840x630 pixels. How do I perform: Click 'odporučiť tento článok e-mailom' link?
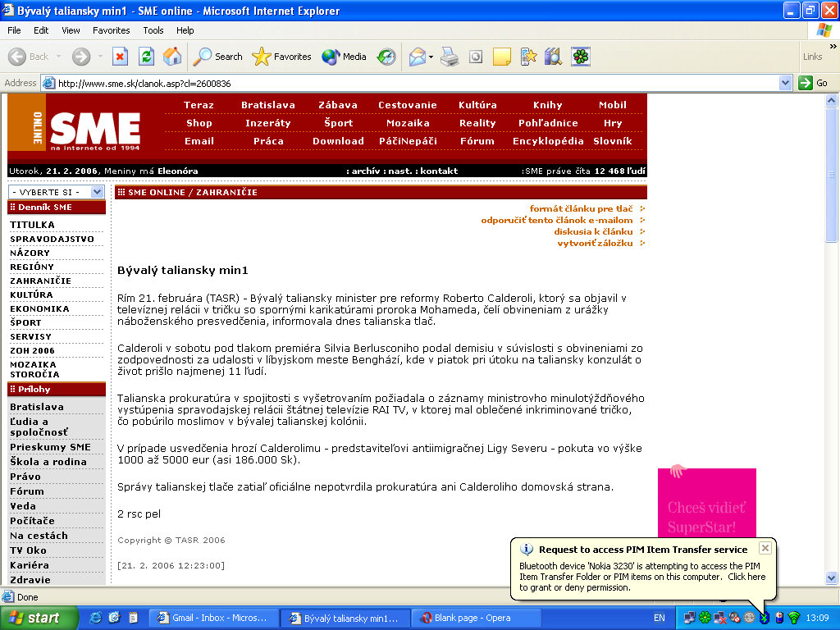[557, 220]
